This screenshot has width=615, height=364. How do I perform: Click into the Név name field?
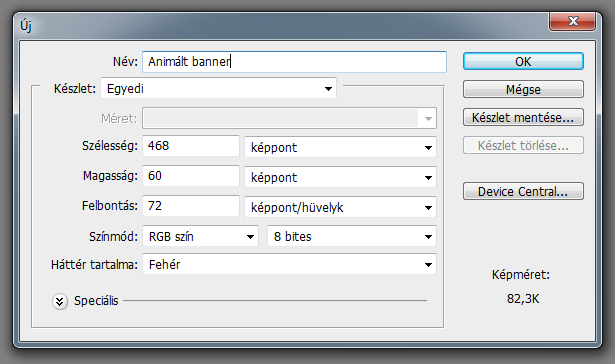pyautogui.click(x=295, y=62)
